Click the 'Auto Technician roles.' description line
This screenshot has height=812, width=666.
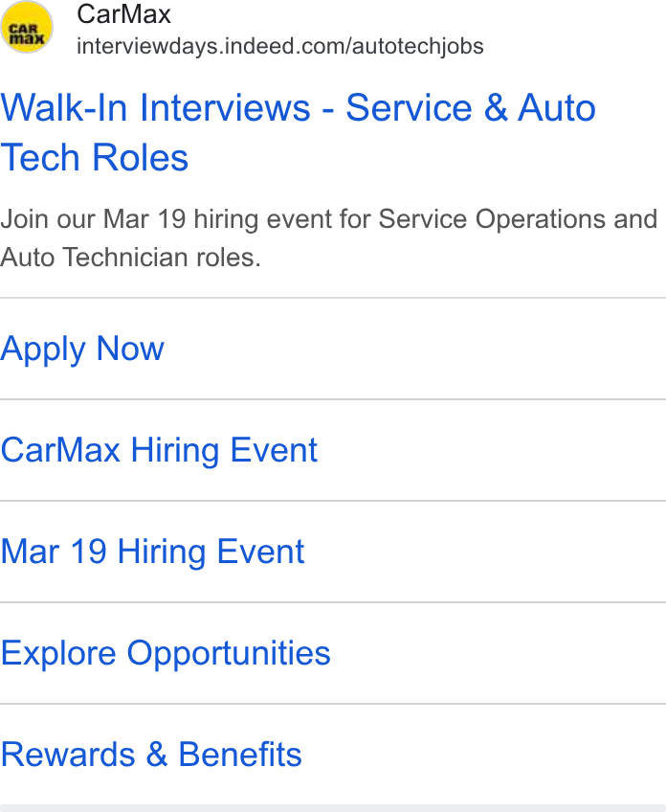pyautogui.click(x=130, y=258)
